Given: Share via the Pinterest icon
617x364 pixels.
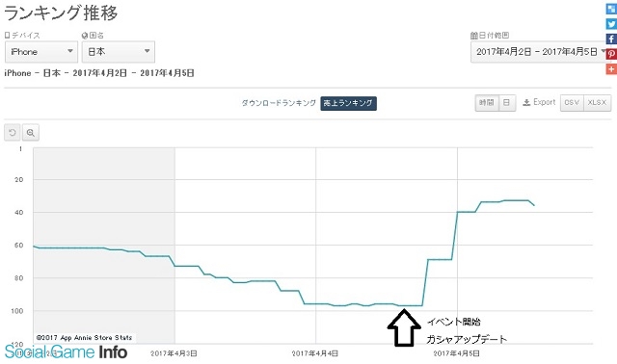Looking at the screenshot, I should tap(611, 54).
